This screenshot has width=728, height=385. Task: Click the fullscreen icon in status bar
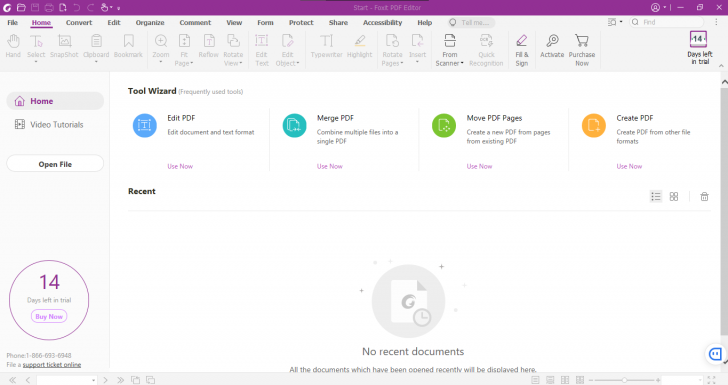point(712,380)
